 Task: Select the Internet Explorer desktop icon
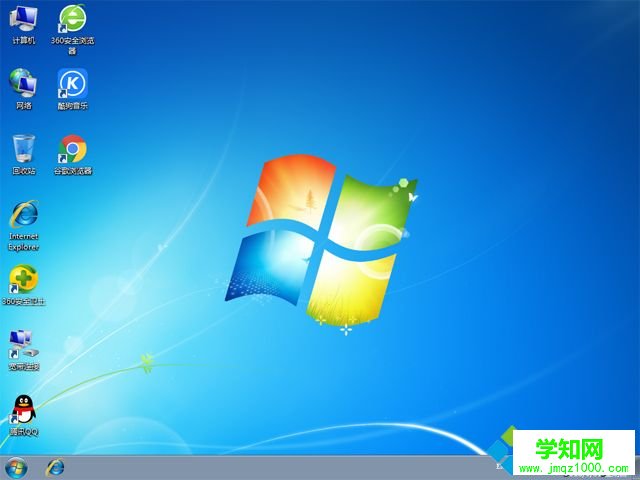[x=24, y=225]
